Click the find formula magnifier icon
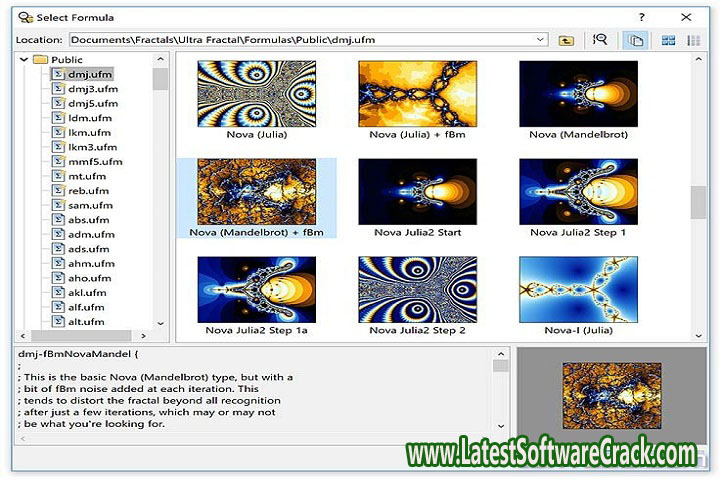This screenshot has width=720, height=480. (x=600, y=40)
